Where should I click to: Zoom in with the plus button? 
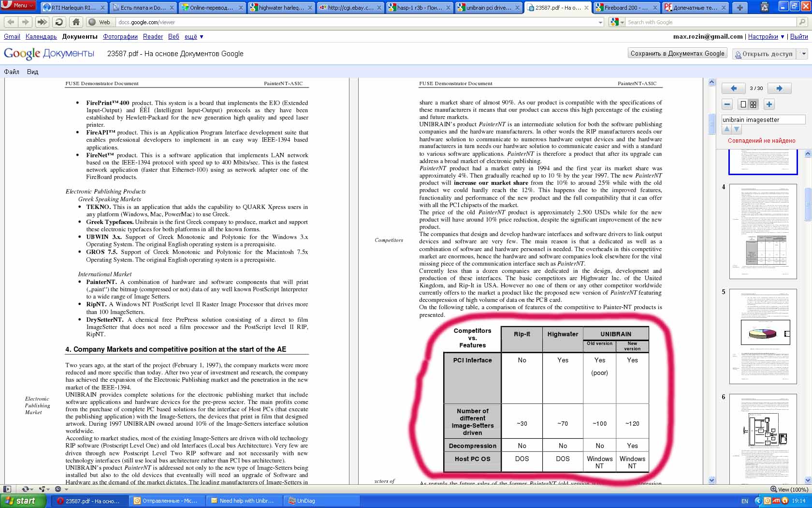click(x=769, y=104)
